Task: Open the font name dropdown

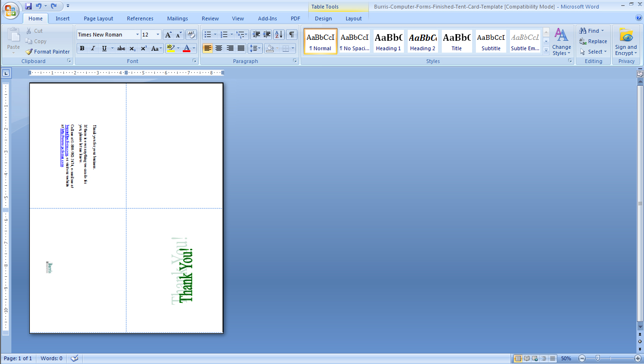Action: (x=137, y=35)
